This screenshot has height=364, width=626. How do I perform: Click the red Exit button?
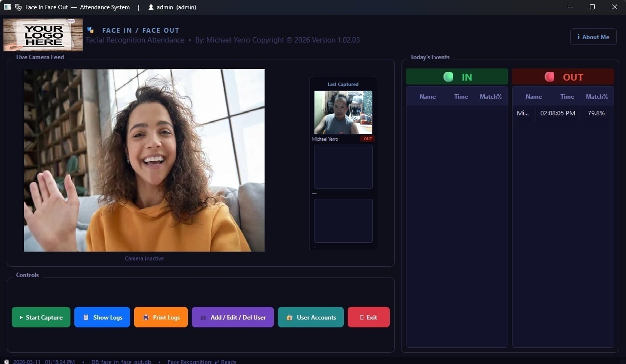pos(369,317)
